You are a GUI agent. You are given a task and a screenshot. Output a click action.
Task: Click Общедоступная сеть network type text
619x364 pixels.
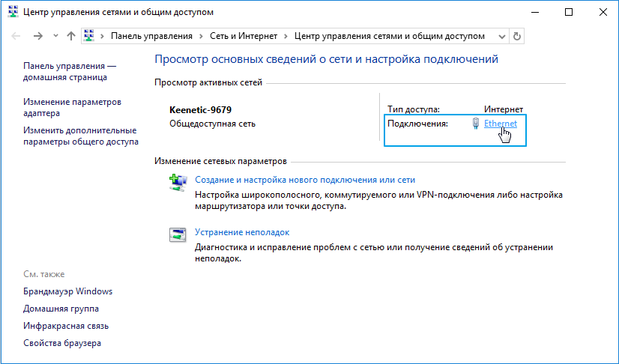212,124
